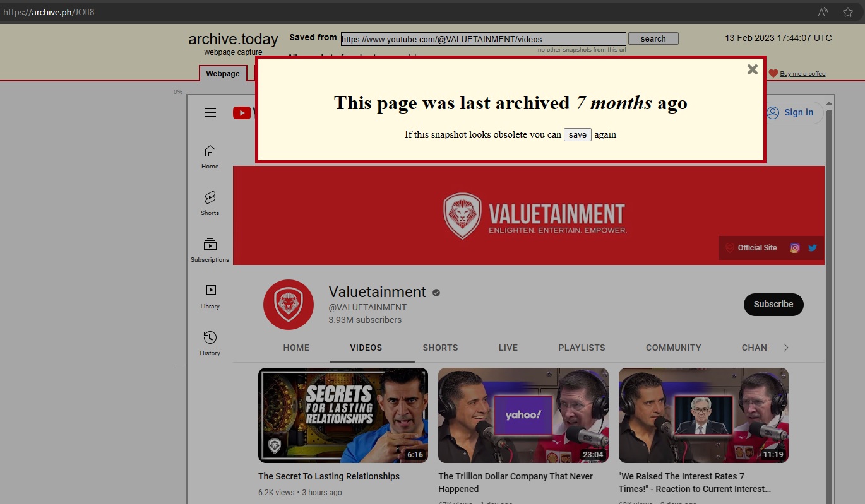Expand more channel tabs with right chevron

pos(785,348)
